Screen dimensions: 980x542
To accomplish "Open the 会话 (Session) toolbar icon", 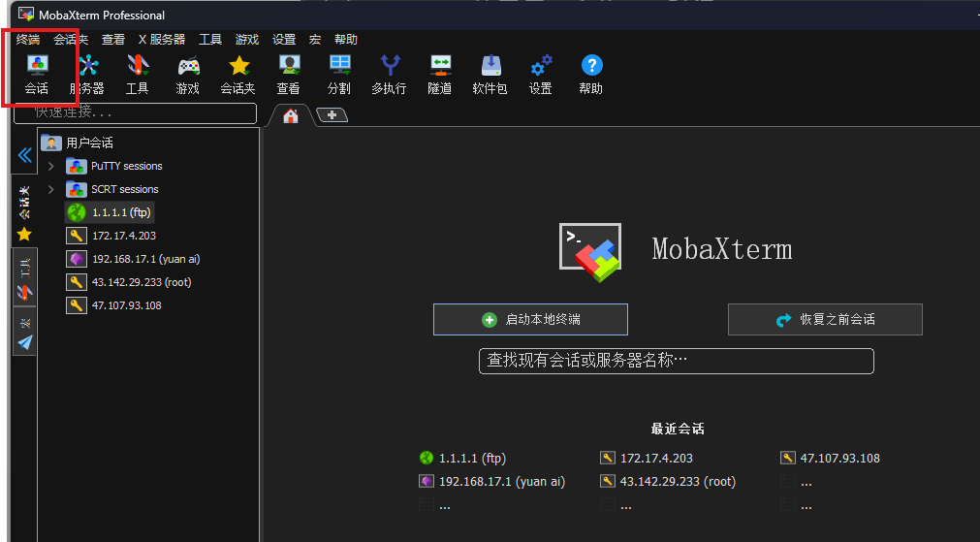I will [37, 75].
